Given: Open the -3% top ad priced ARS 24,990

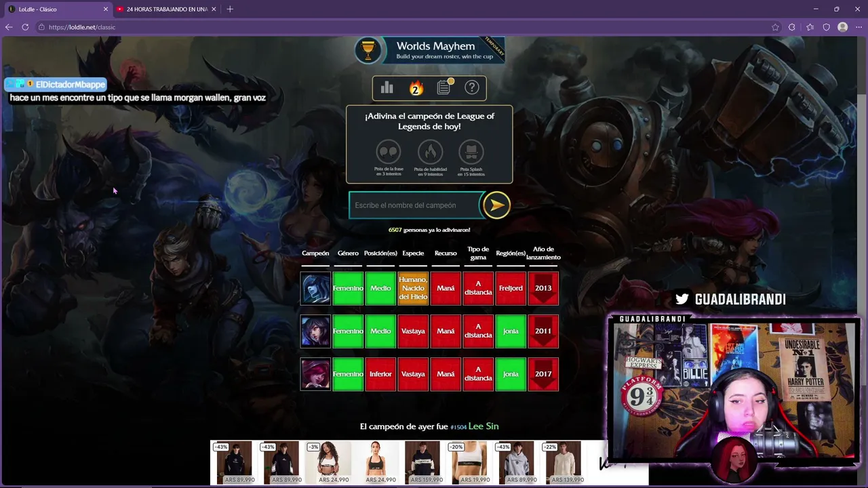Looking at the screenshot, I should [x=328, y=463].
